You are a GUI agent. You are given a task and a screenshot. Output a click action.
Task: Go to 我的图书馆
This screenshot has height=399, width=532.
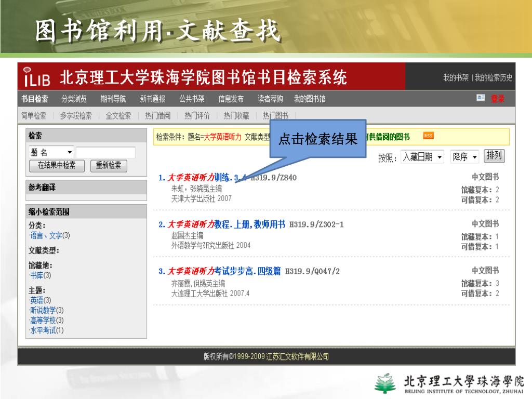point(310,99)
